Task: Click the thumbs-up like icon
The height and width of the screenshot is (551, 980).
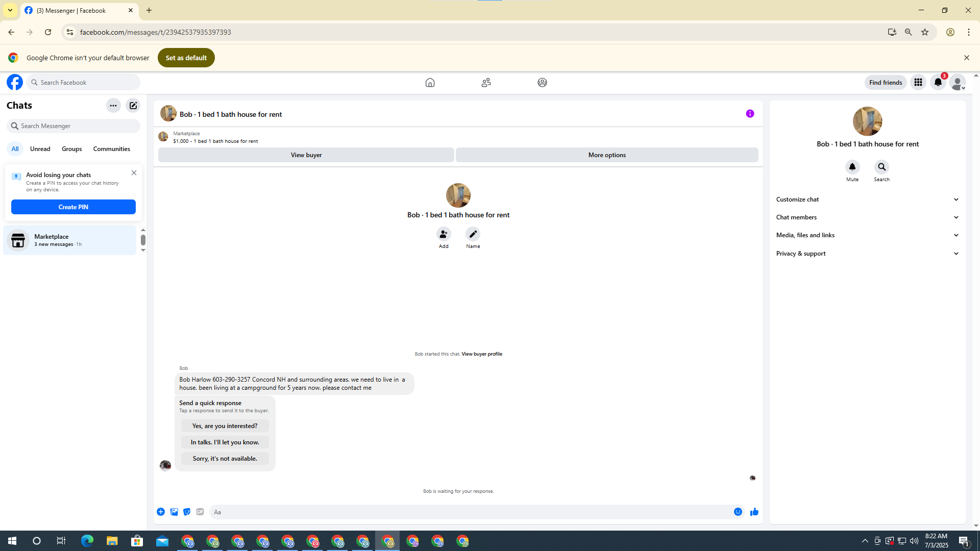Action: [x=754, y=512]
